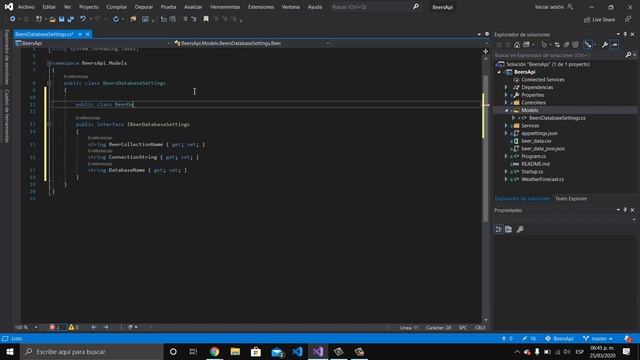Open the Herramientas menu
The width and height of the screenshot is (640, 360).
(x=225, y=7)
